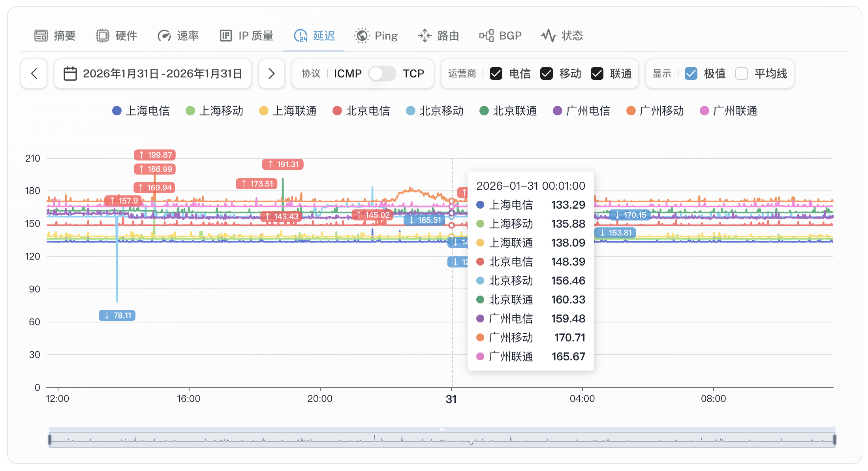Go to the next date with right chevron
Screen dimensions: 868x471
(271, 73)
